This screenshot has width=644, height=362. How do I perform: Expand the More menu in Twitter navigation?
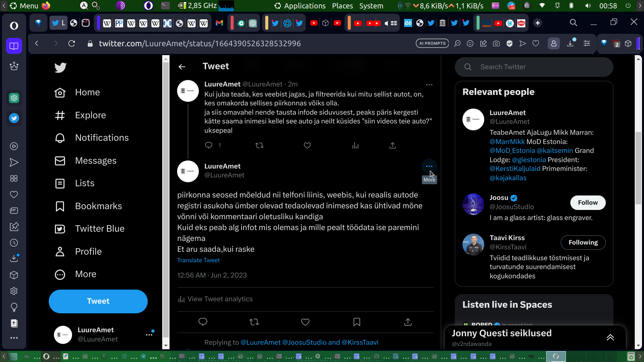point(76,274)
